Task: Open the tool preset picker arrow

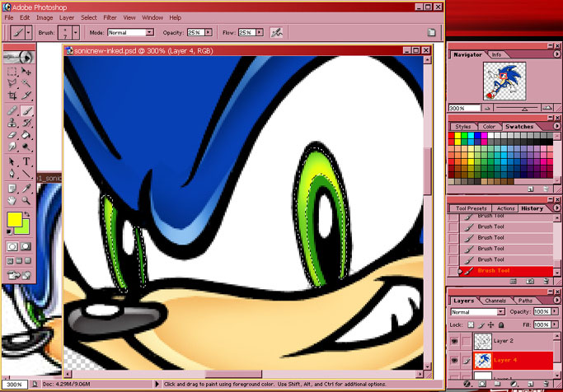Action: 28,33
